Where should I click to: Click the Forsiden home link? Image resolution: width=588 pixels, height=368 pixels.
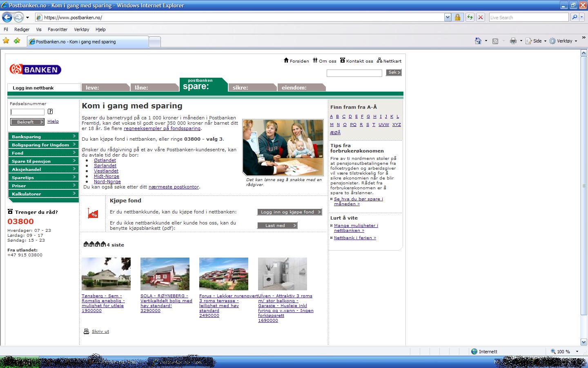coord(296,61)
